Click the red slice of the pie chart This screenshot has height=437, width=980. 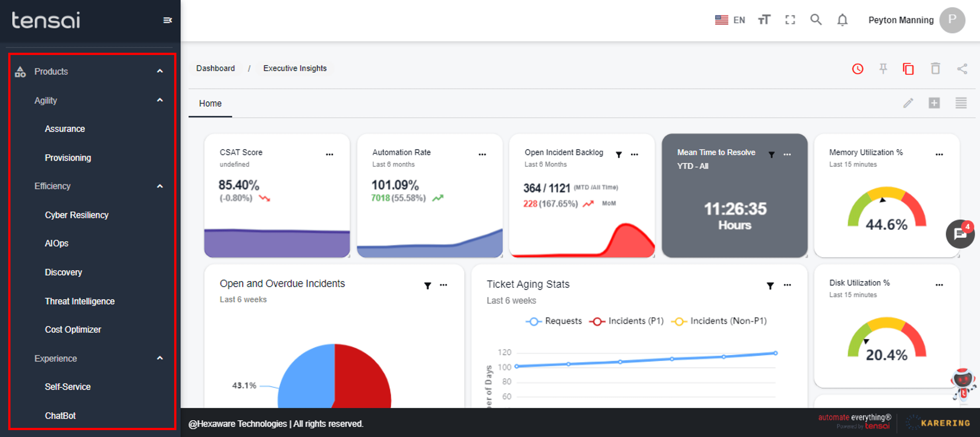[x=363, y=376]
